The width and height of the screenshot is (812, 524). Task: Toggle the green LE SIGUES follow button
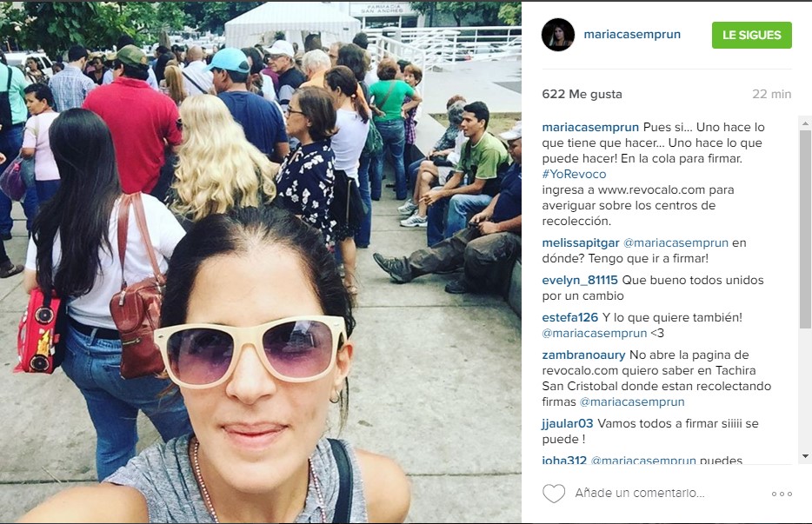coord(751,36)
